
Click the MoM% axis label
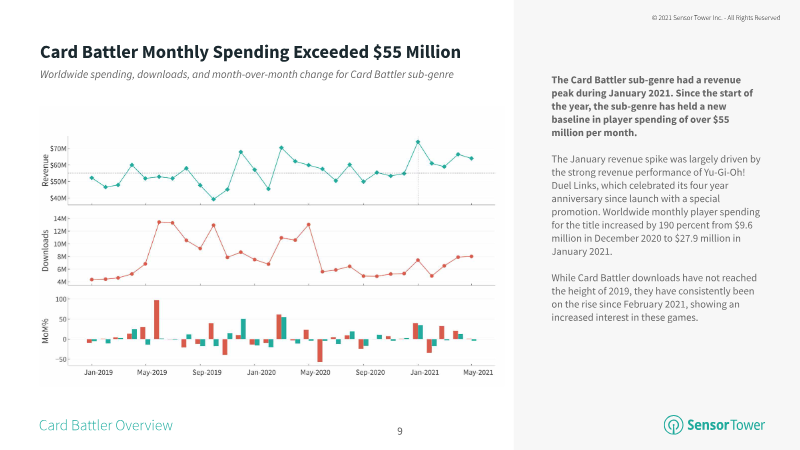click(x=45, y=331)
